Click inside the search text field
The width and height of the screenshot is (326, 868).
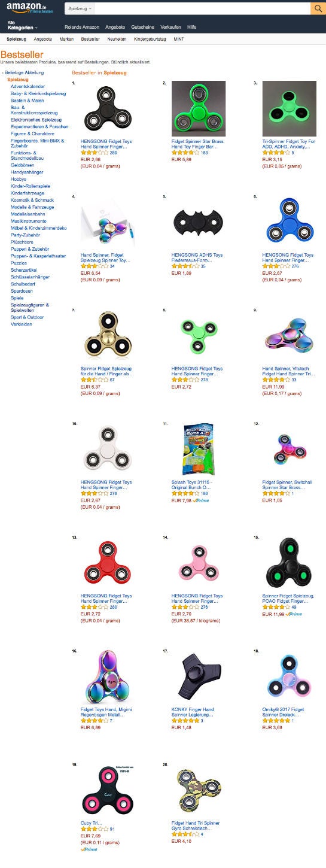point(203,8)
